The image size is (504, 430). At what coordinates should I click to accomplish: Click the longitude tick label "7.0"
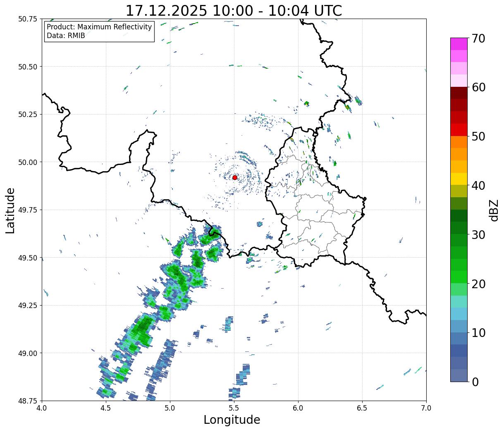[x=426, y=408]
